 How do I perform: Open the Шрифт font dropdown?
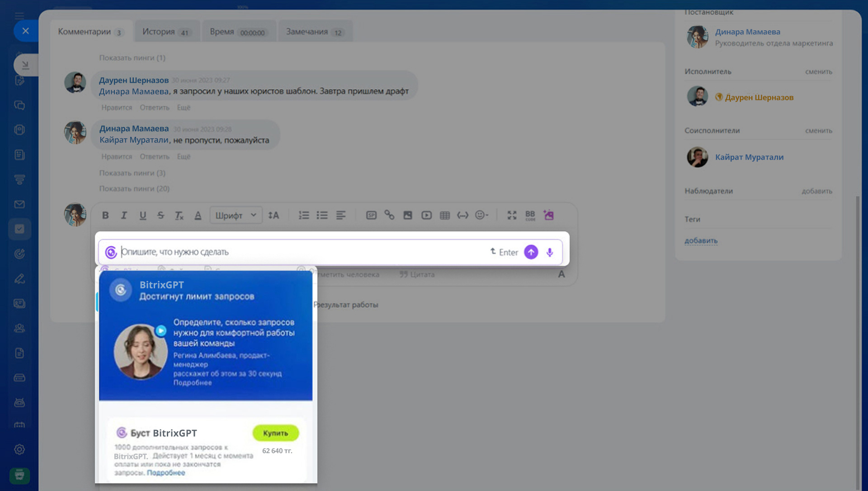[236, 216]
